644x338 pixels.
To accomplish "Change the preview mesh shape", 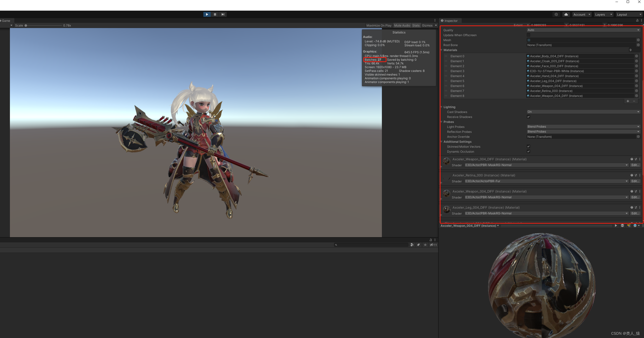I will [x=622, y=225].
